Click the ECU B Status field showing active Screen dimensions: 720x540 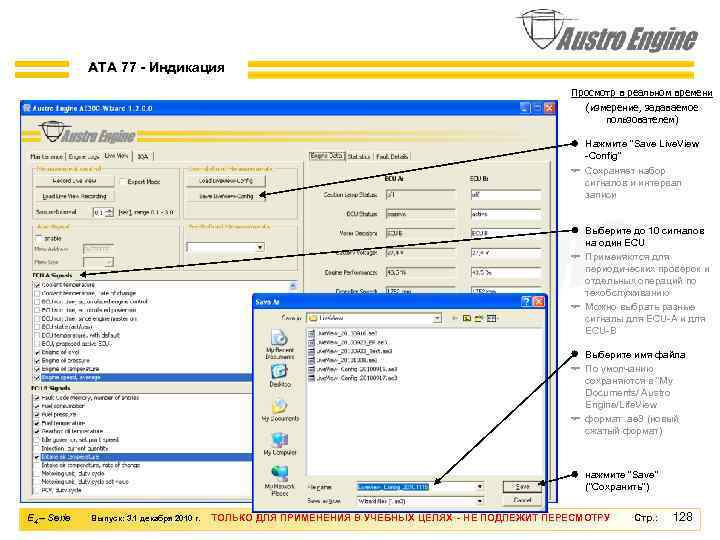(x=506, y=214)
